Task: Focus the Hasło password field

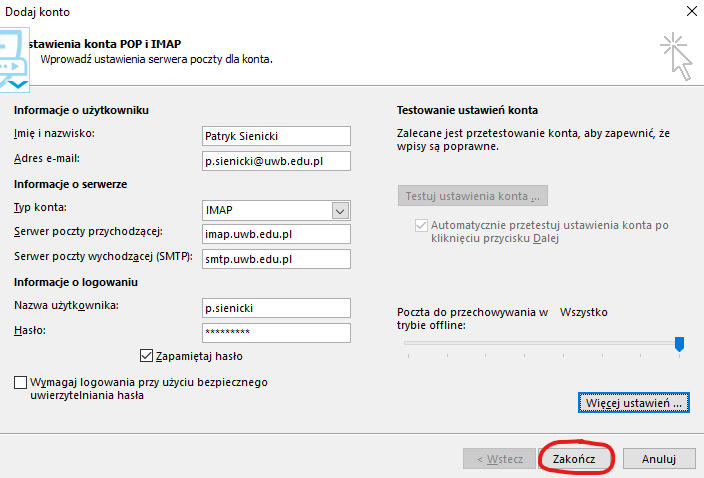Action: [x=276, y=333]
